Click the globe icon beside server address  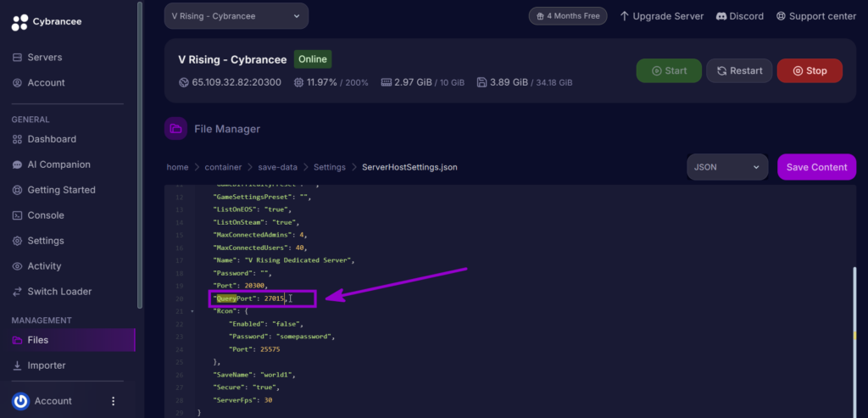point(184,82)
